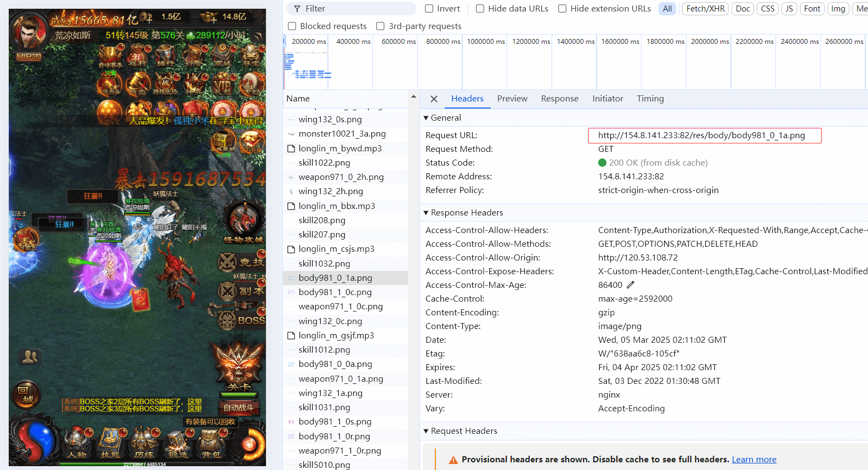Open the 龙珠探宝 dragon ball icon
868x470 pixels.
pos(109,112)
